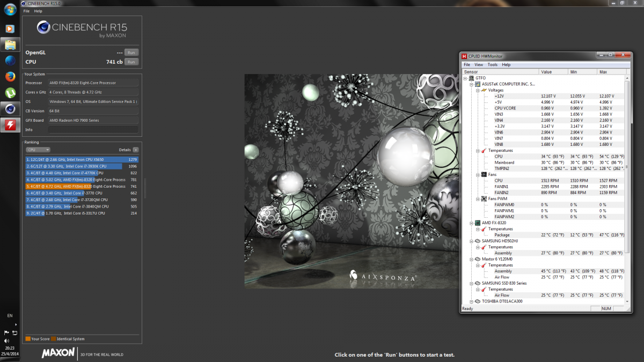644x362 pixels.
Task: Open HWMonitor Help menu
Action: (506, 64)
